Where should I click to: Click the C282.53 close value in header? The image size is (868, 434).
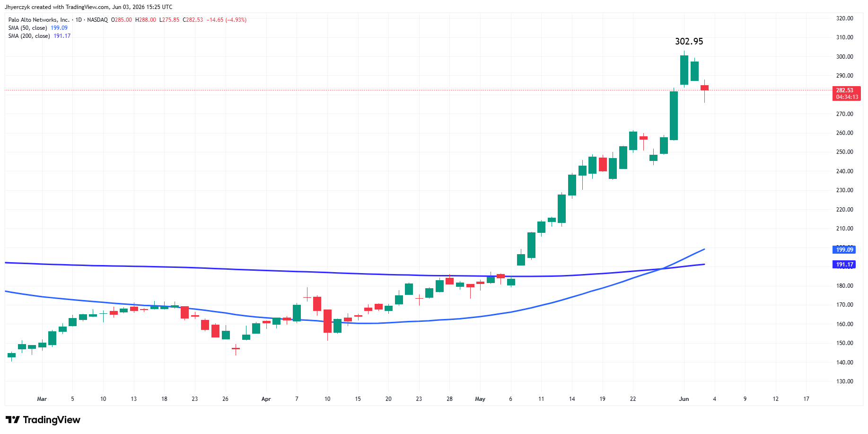point(193,20)
